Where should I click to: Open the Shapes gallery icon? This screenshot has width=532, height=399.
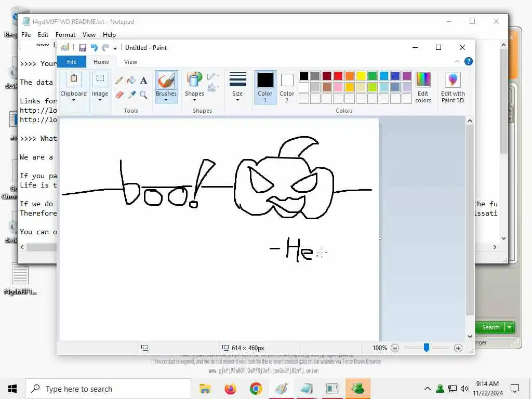click(x=194, y=80)
